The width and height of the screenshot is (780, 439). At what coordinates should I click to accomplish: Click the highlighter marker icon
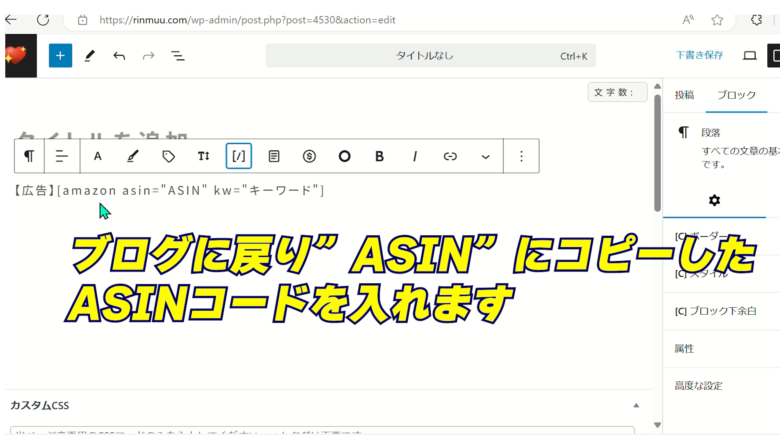click(132, 156)
